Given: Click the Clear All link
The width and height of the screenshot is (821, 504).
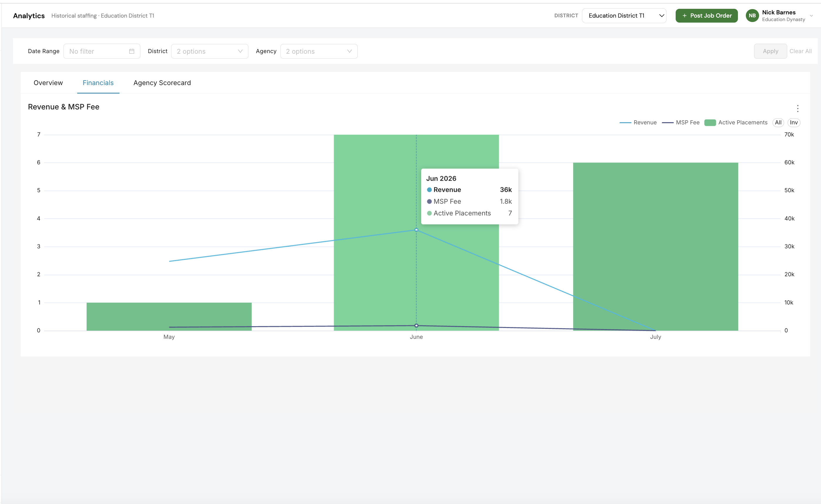Looking at the screenshot, I should pos(800,51).
